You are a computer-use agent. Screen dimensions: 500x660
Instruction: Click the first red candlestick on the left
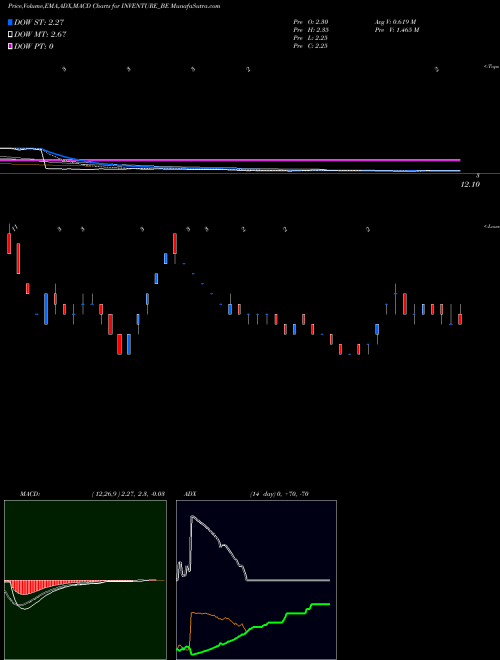click(9, 243)
